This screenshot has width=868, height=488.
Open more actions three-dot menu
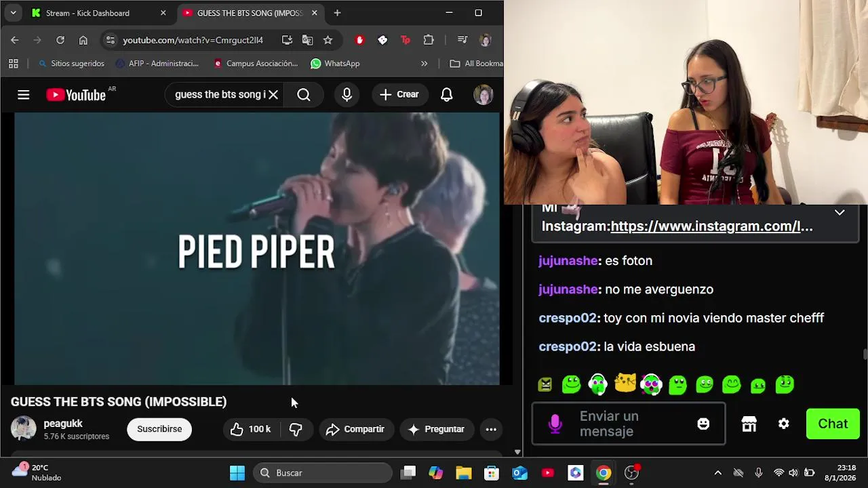click(491, 429)
